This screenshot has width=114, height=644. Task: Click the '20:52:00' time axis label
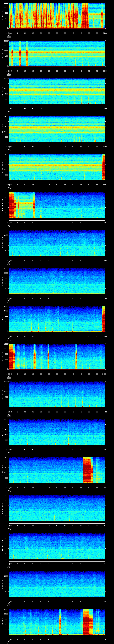[9, 109]
